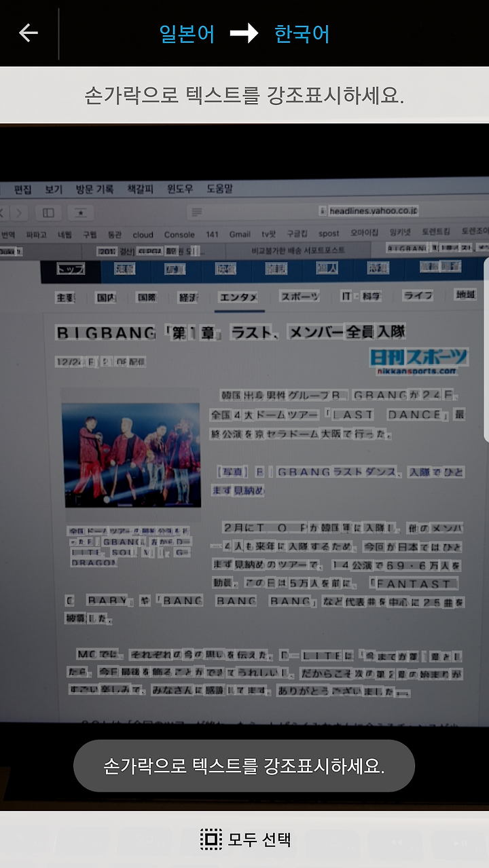489x868 pixels.
Task: Select the 国際 category tab
Action: point(146,297)
